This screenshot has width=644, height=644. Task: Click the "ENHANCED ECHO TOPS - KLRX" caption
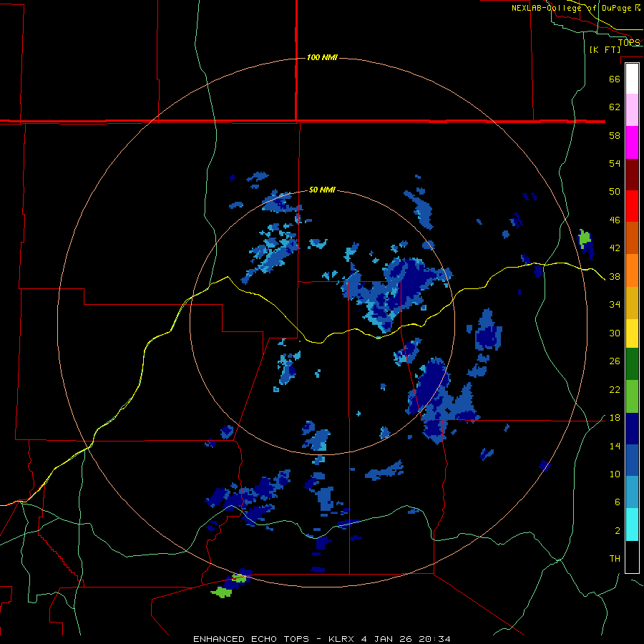click(x=274, y=639)
